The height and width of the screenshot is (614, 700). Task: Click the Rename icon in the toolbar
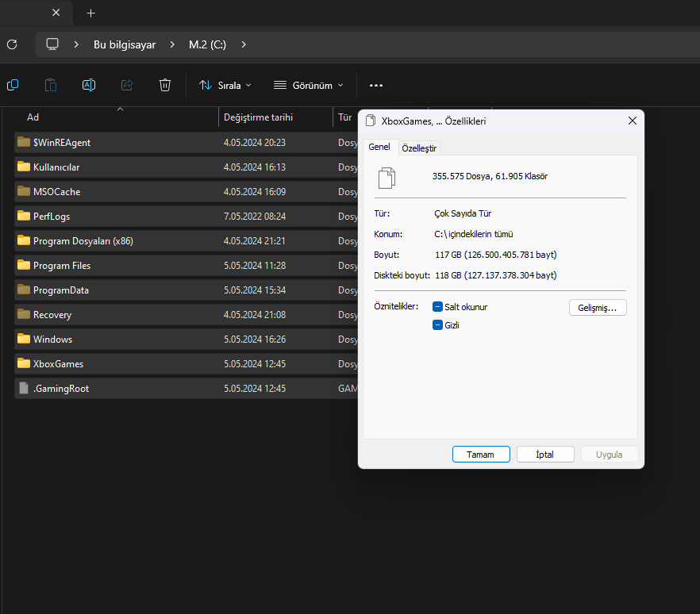coord(89,85)
